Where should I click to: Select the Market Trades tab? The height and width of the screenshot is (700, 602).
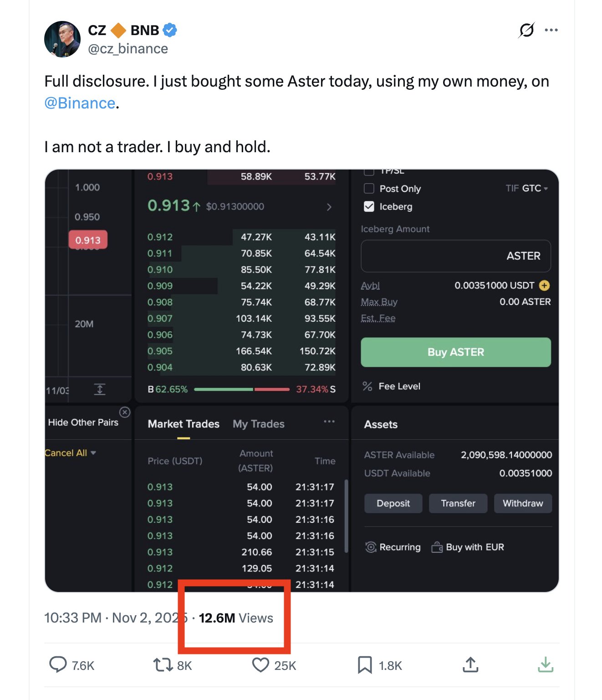point(184,424)
